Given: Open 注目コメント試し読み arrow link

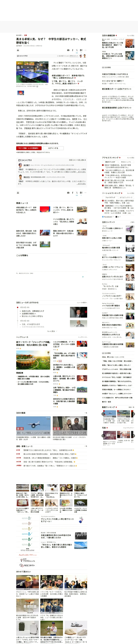Looking at the screenshot, I should pyautogui.click(x=77, y=160).
